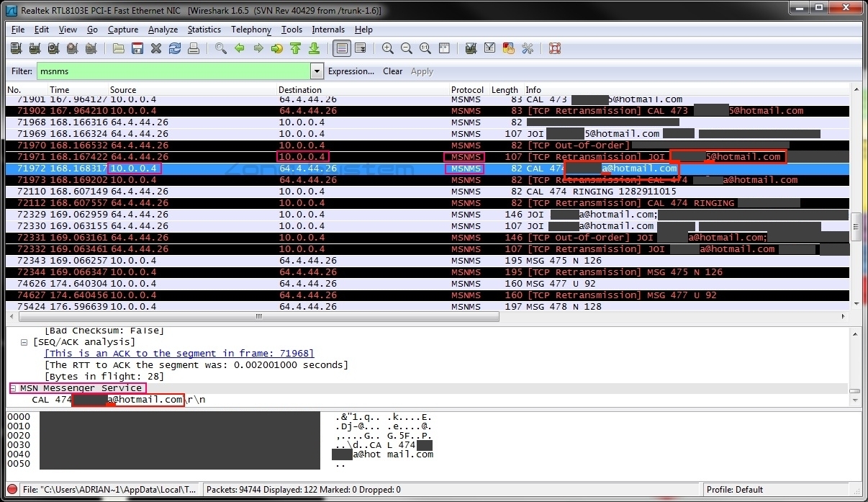Collapse the SEQ/ACK analysis tree node
Viewport: 868px width, 502px height.
tap(25, 342)
